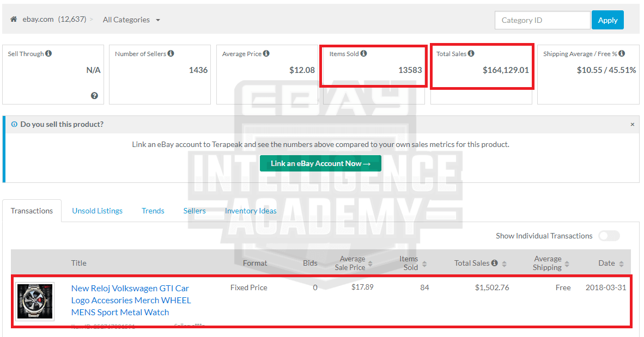Click info icon next to Items Sold

[363, 53]
